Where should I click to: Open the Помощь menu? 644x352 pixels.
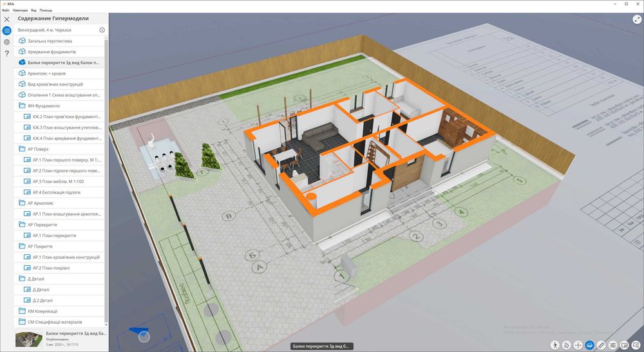point(46,10)
